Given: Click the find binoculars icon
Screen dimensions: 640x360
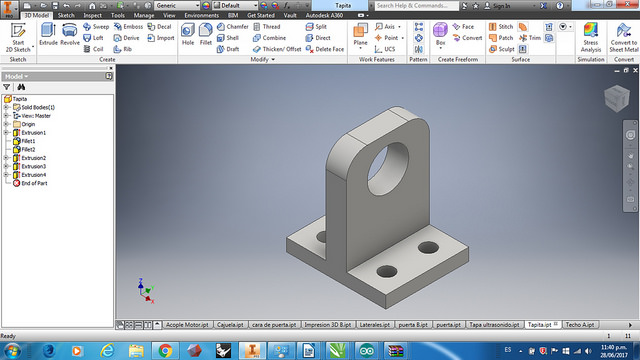Looking at the screenshot, I should point(21,87).
